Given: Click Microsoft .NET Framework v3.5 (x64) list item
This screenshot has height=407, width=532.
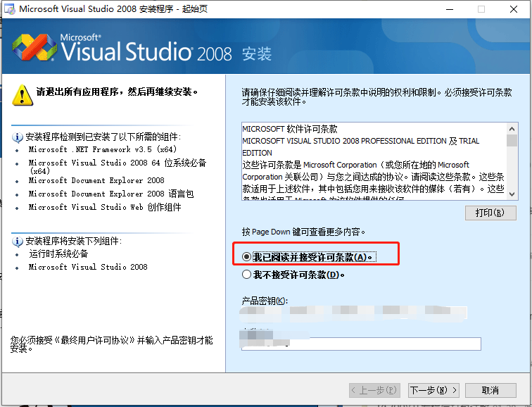Looking at the screenshot, I should (102, 149).
